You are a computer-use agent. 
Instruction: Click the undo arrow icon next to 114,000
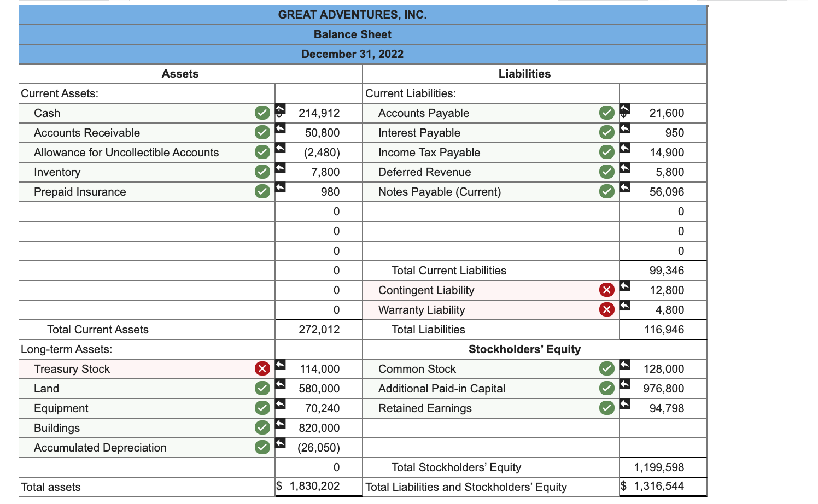coord(280,364)
